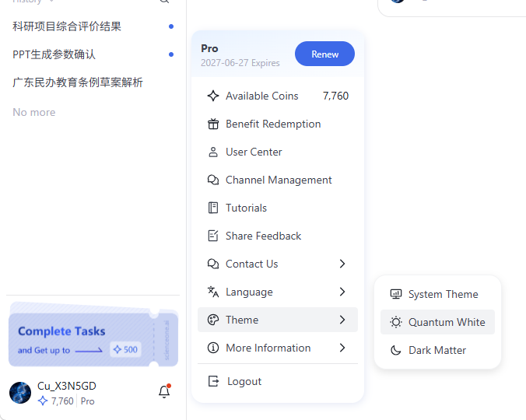Viewport: 526px width, 420px height.
Task: Click the More Information info icon
Action: [x=213, y=348]
